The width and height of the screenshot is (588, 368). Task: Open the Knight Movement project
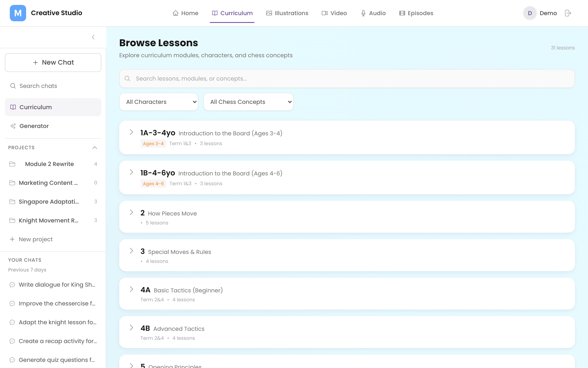53,221
